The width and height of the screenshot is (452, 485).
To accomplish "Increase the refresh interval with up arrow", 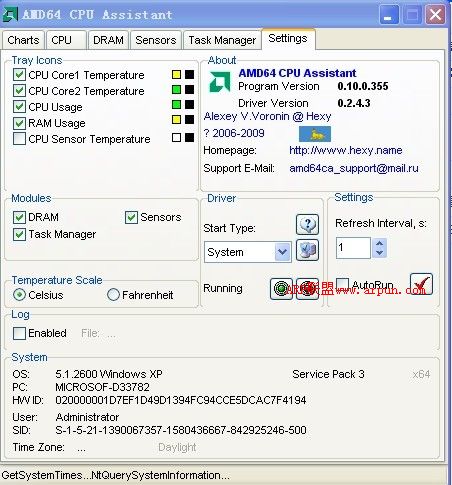I will pyautogui.click(x=379, y=243).
